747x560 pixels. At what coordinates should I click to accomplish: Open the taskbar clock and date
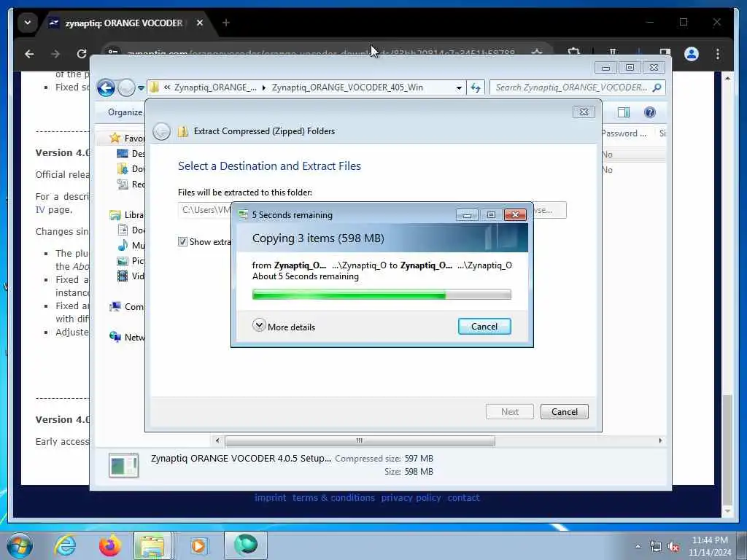point(710,546)
